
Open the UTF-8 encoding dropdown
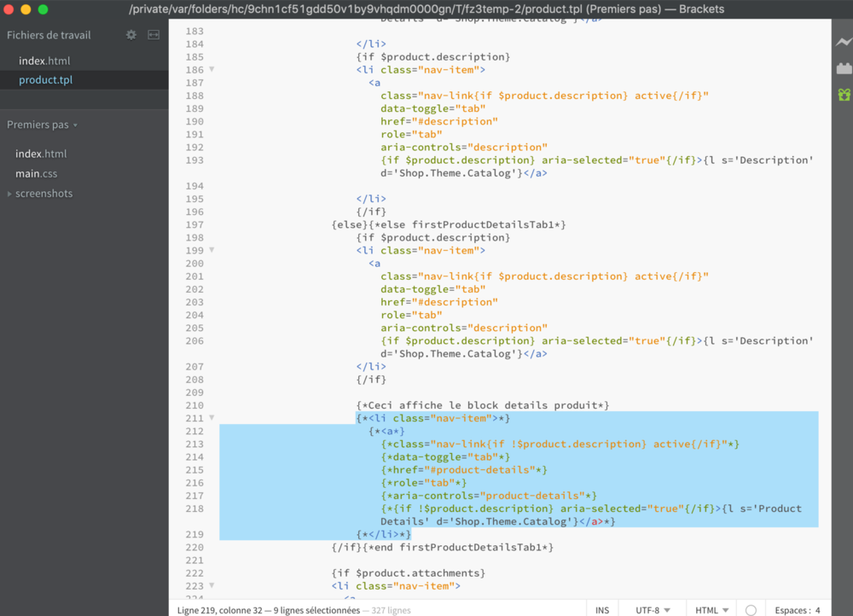coord(653,610)
